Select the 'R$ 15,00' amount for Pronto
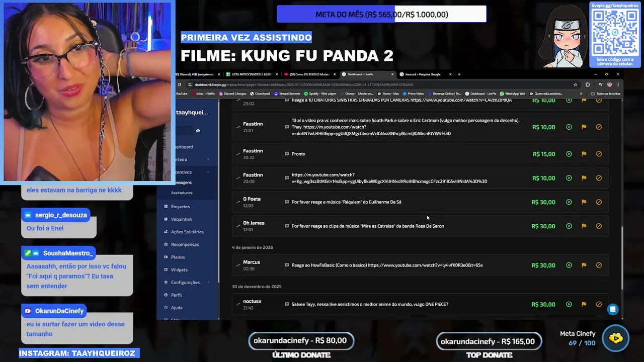The width and height of the screenshot is (644, 362). (544, 154)
